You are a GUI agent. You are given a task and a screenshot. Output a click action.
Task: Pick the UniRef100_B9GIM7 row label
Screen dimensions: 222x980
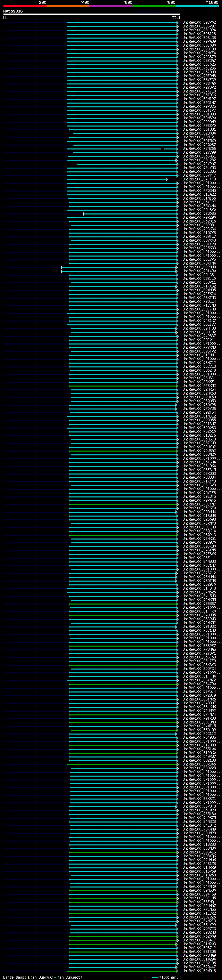pyautogui.click(x=199, y=103)
